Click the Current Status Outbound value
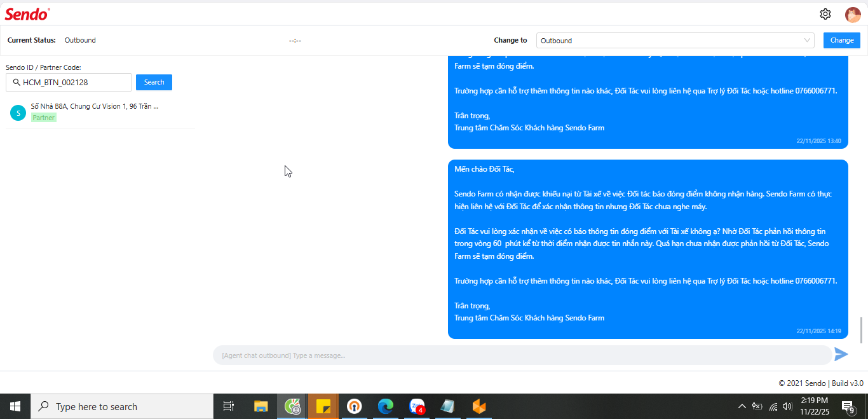 tap(80, 40)
